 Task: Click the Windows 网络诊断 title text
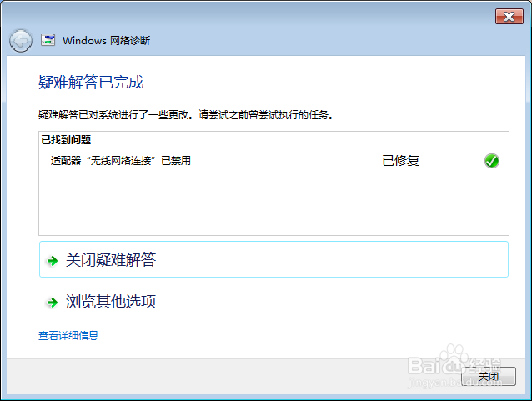tap(106, 40)
